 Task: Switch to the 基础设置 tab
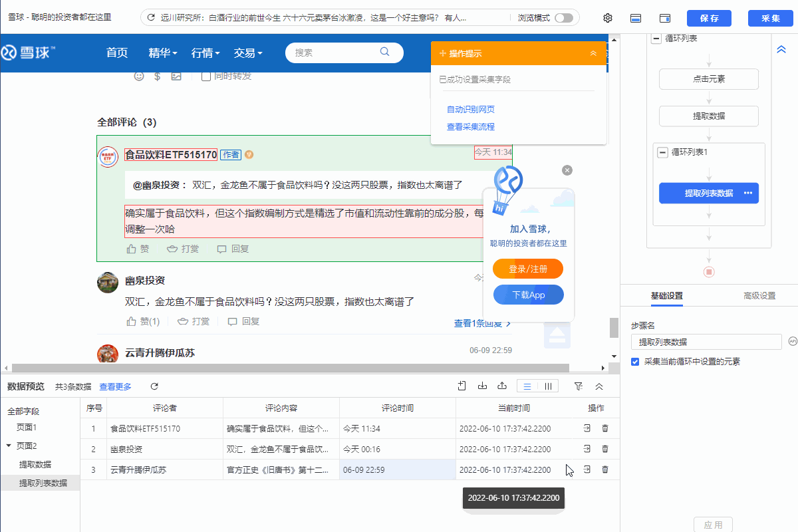point(667,296)
